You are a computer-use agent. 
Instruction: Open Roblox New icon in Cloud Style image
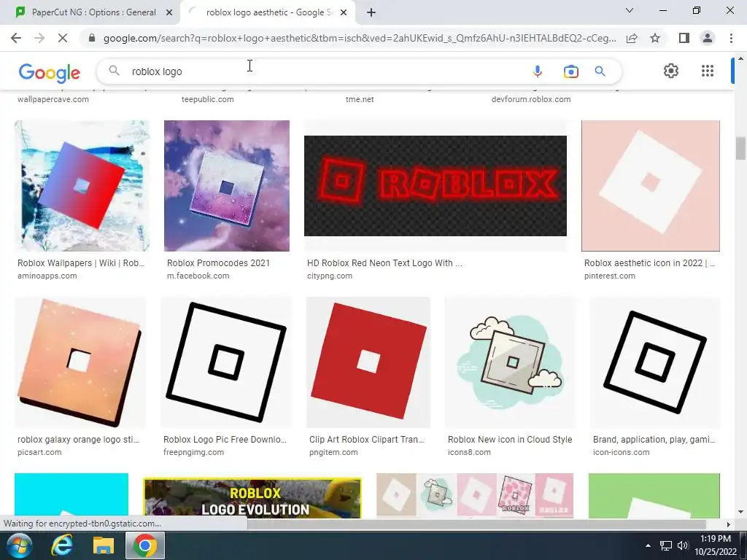click(510, 362)
